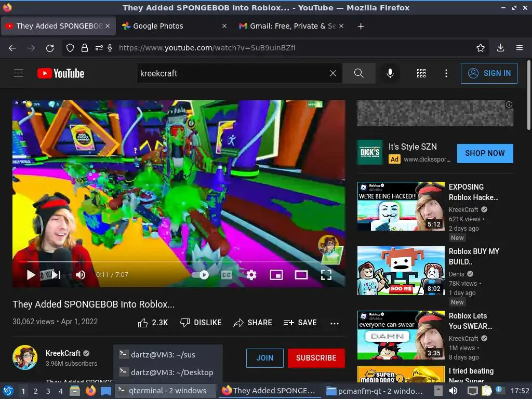
Task: Close the Gmail tab
Action: tap(341, 26)
